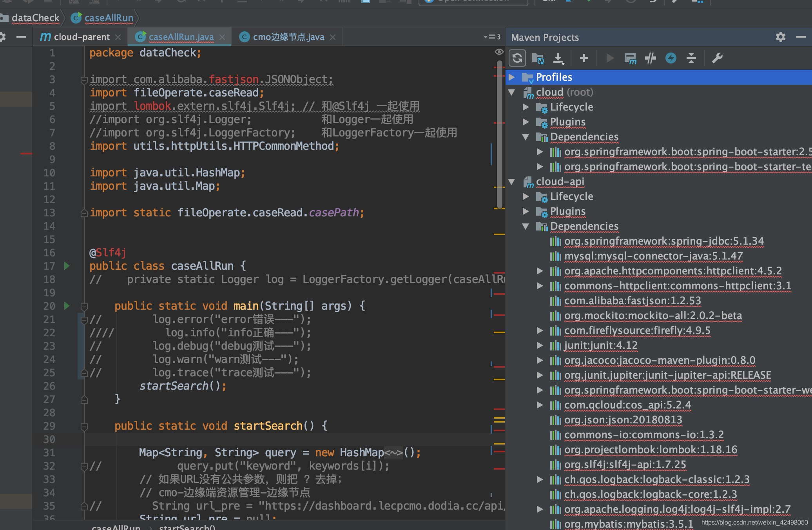Click Collapse All in Maven panel
Screen dimensions: 812x530
point(691,58)
